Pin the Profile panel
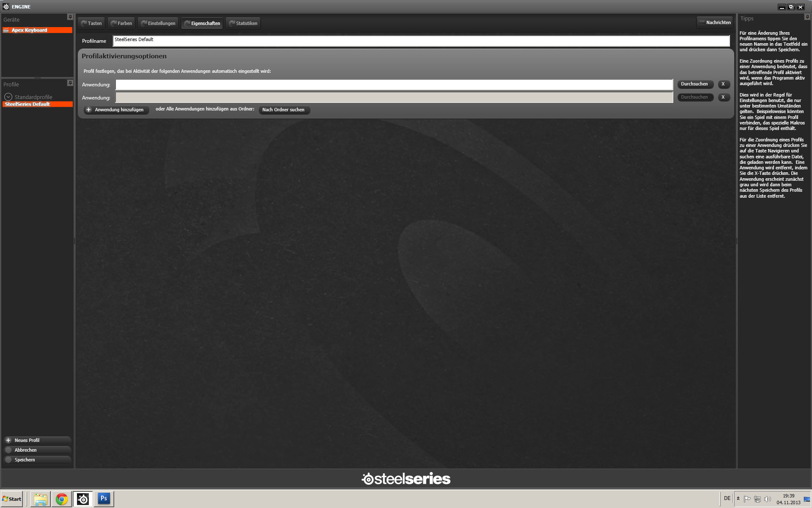Screen dimensions: 812x508 pyautogui.click(x=70, y=83)
